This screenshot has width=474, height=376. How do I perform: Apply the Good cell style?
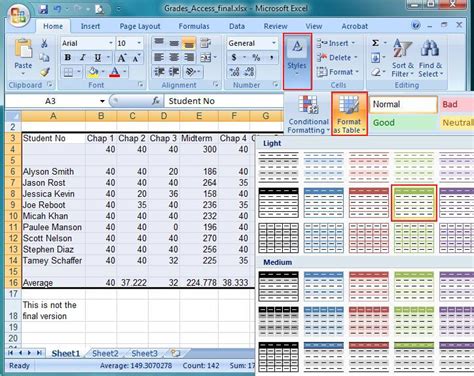coord(403,123)
